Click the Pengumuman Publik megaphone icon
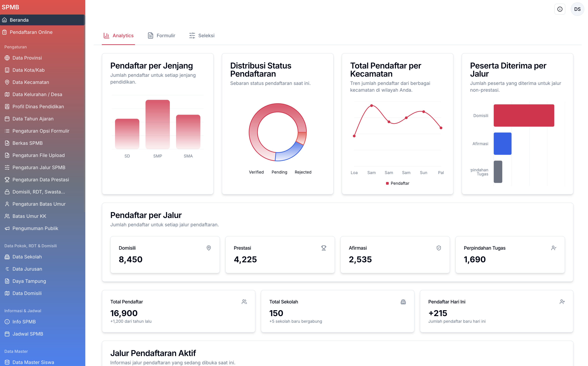Viewport: 588px width, 366px height. 7,228
